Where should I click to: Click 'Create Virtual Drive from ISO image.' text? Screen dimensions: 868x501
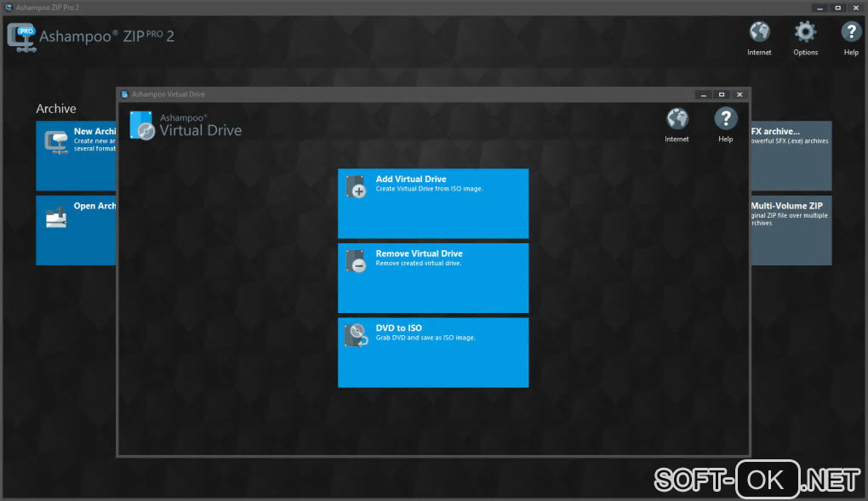tap(429, 189)
